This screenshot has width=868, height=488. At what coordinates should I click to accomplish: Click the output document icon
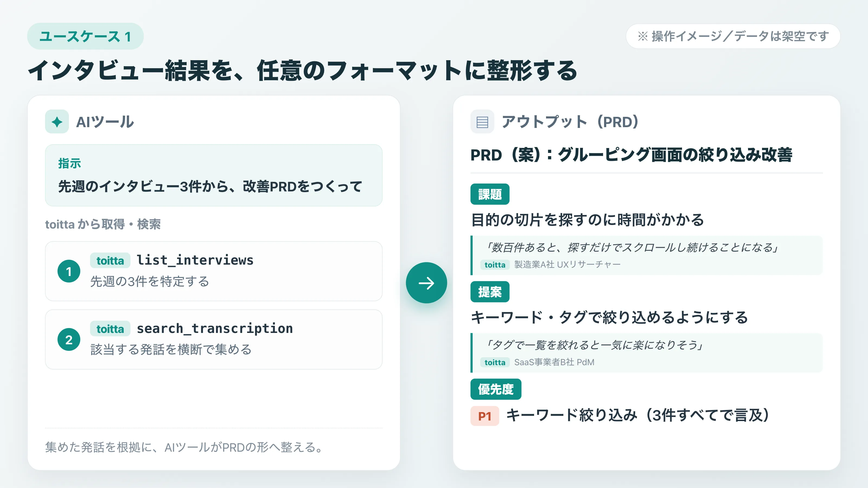tap(482, 121)
